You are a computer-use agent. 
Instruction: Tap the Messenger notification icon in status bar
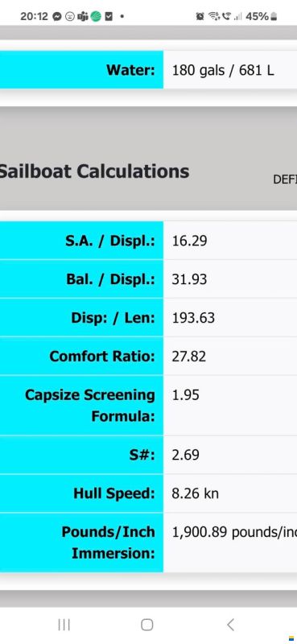57,16
